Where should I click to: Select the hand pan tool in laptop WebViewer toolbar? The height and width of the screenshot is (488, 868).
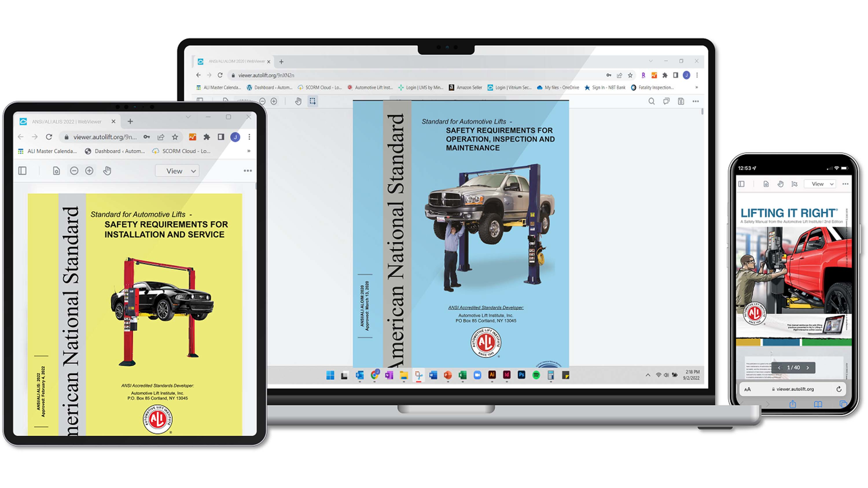click(298, 101)
